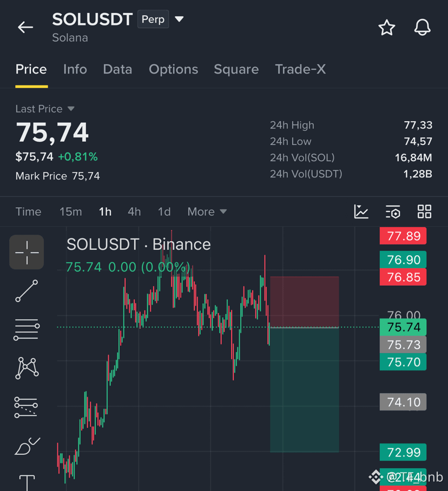Select the 15m interval

[x=71, y=211]
